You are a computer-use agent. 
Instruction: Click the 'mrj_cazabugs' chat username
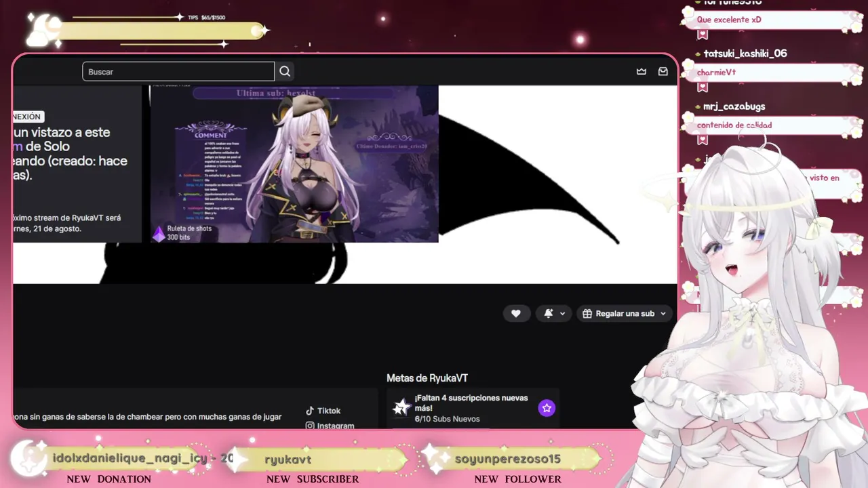(x=734, y=106)
